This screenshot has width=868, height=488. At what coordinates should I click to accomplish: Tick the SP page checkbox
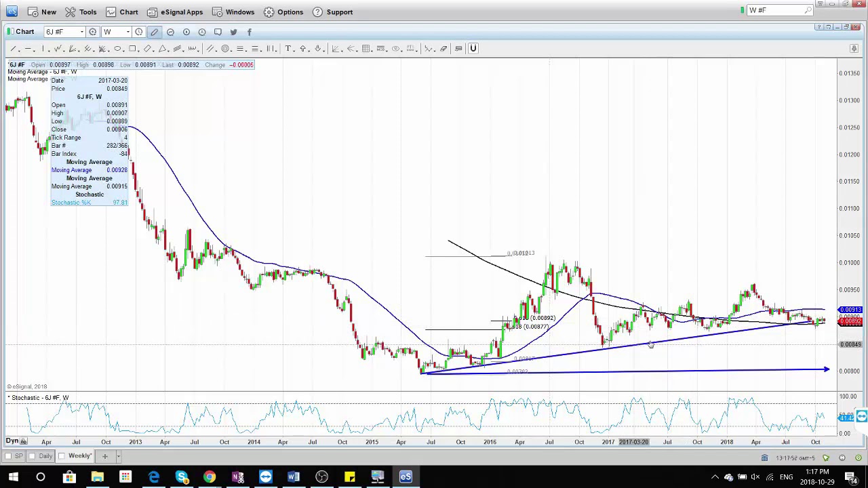click(x=9, y=456)
